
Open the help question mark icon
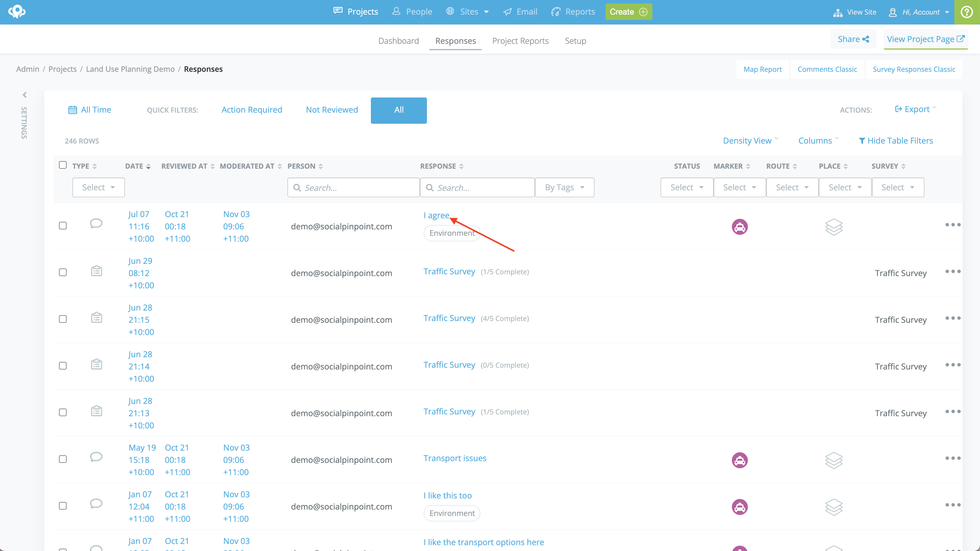[966, 12]
